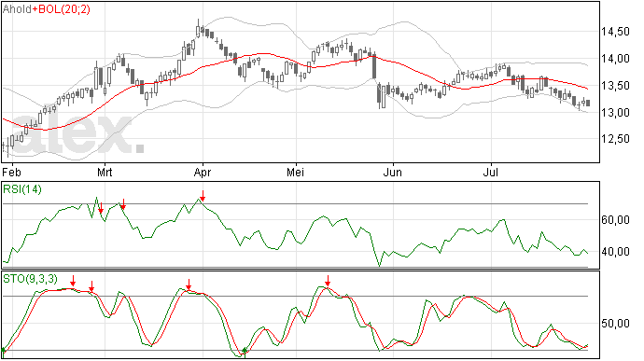Select the green stochastic buy marker in April
This screenshot has width=644, height=361.
tap(245, 351)
